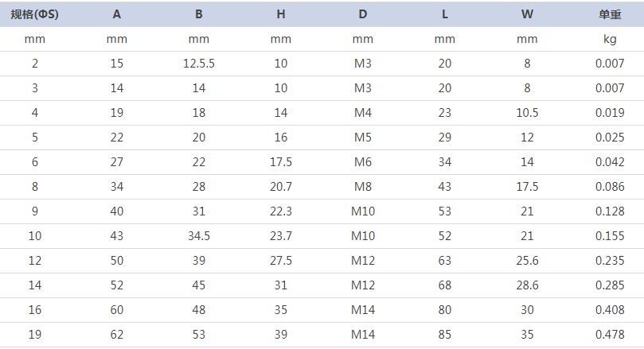Select the kg unit cell
This screenshot has height=349, width=644.
tap(610, 40)
